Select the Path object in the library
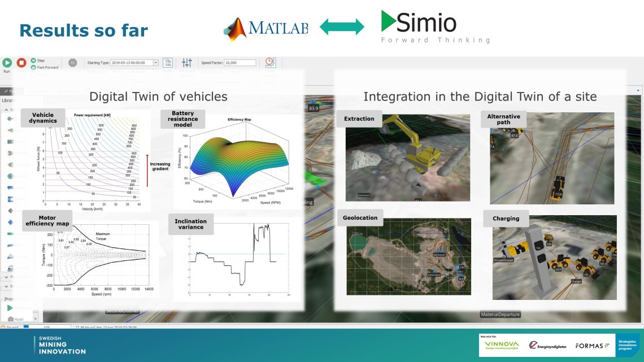Screen dimensions: 644x362 tap(10, 245)
